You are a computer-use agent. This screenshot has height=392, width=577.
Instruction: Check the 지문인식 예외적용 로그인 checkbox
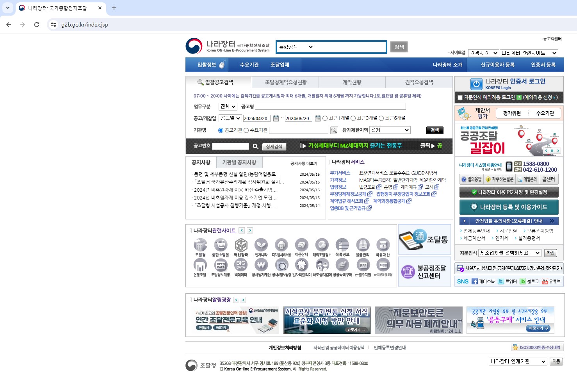tap(460, 98)
